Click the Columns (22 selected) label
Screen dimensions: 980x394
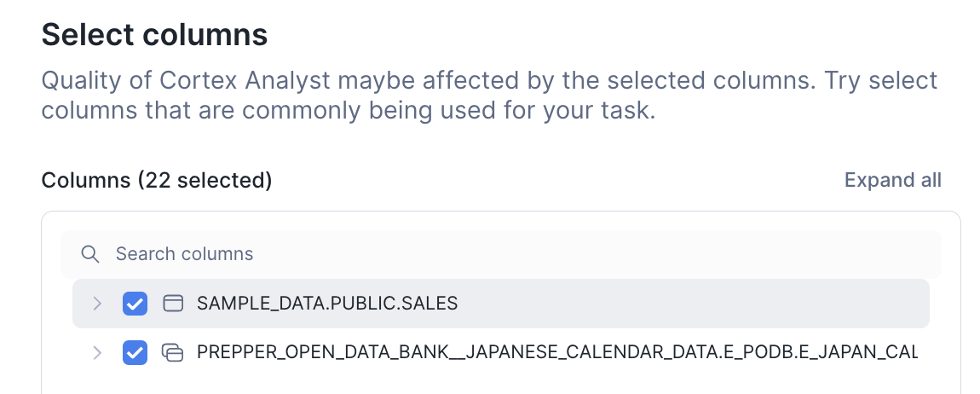click(x=157, y=181)
